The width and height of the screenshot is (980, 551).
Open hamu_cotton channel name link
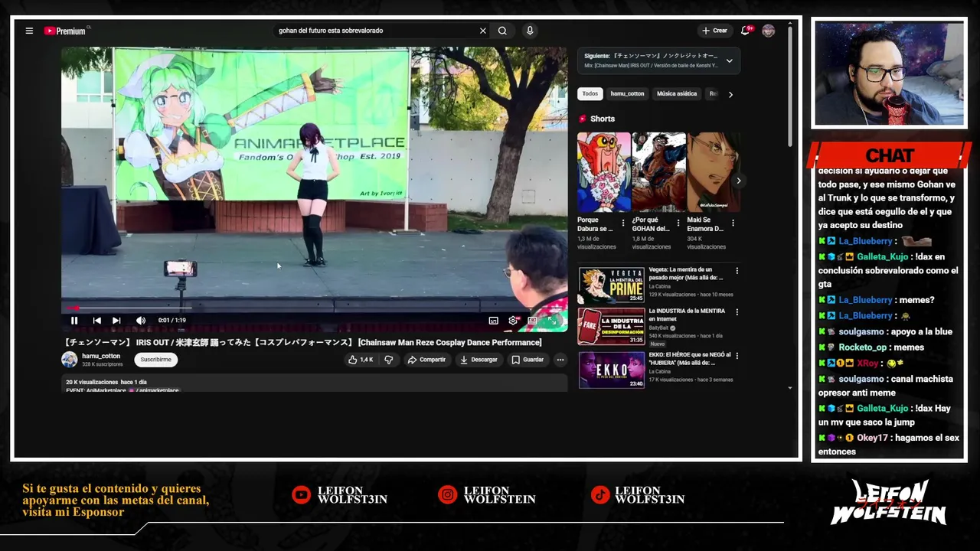click(101, 356)
